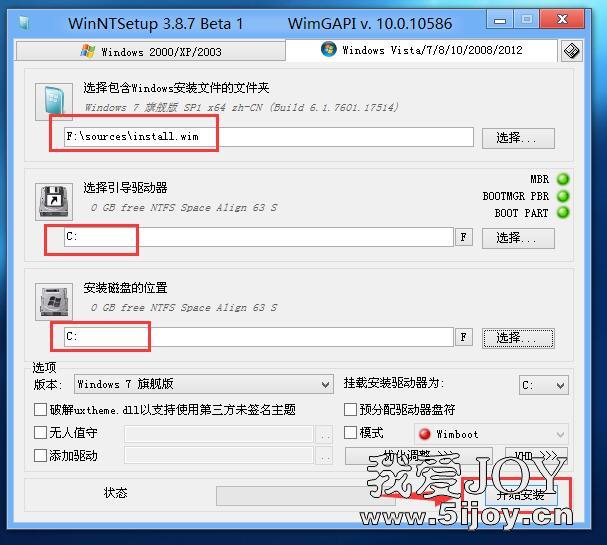This screenshot has height=545, width=607.
Task: Click the WinNTSetup title bar app icon
Action: click(24, 23)
